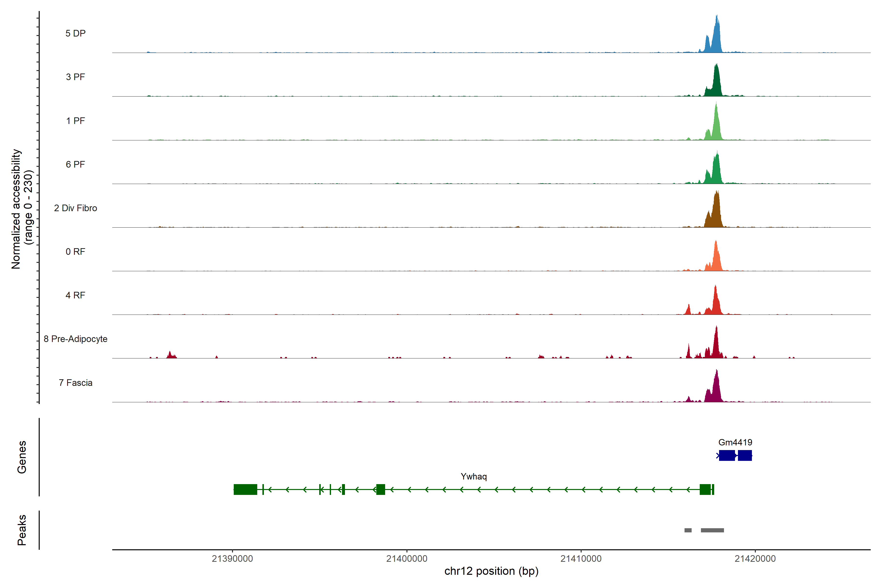Click the 8 Pre-Adipocyte track label
The height and width of the screenshot is (588, 882).
(x=75, y=339)
